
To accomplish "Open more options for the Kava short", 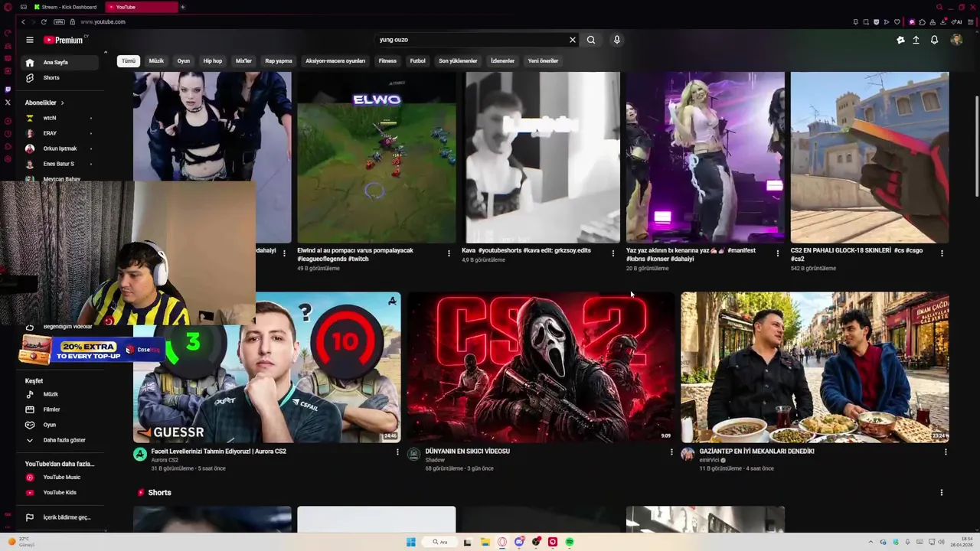I will pos(612,253).
